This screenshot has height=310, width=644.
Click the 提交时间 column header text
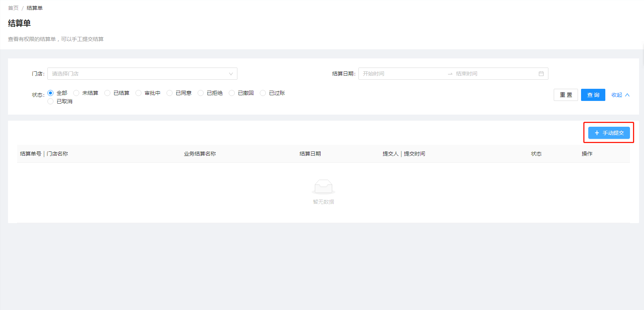click(x=415, y=154)
